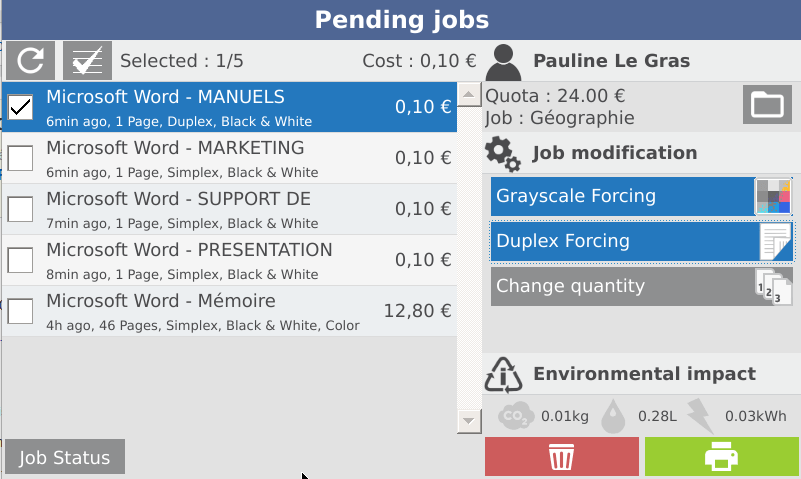The image size is (801, 479).
Task: Click the refresh jobs icon
Action: pyautogui.click(x=31, y=61)
